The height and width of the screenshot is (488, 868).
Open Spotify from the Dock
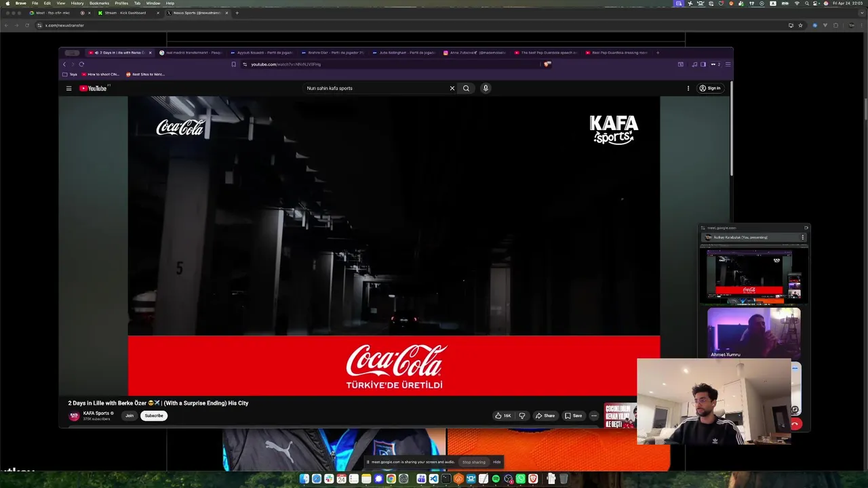click(496, 479)
